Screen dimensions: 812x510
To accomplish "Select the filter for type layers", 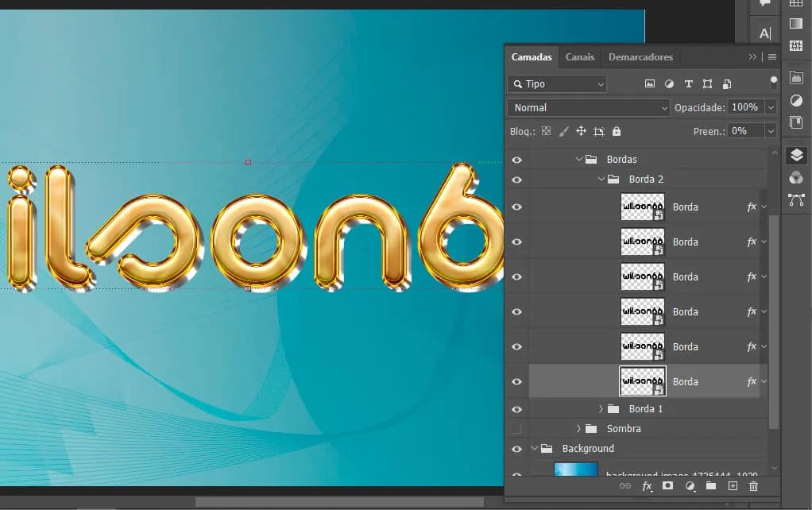I will (688, 83).
